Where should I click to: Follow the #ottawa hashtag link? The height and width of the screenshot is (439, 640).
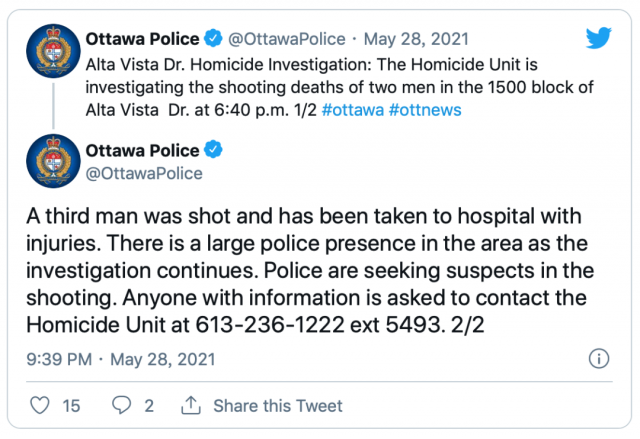point(353,110)
